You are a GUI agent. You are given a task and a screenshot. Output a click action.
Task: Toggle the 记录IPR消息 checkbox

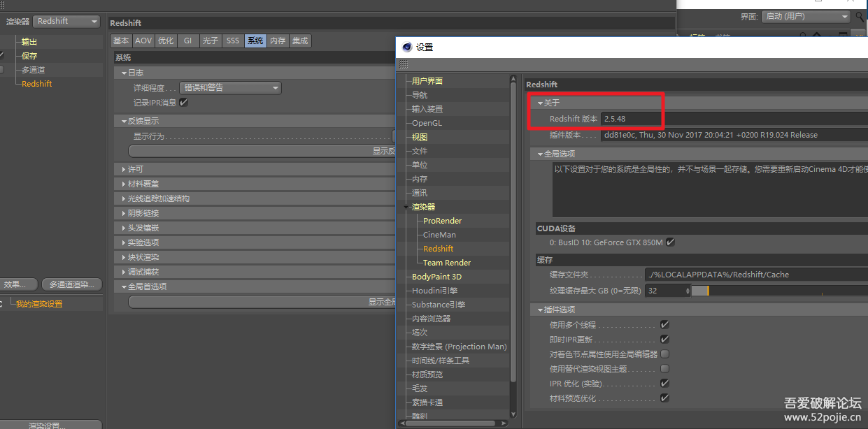184,103
